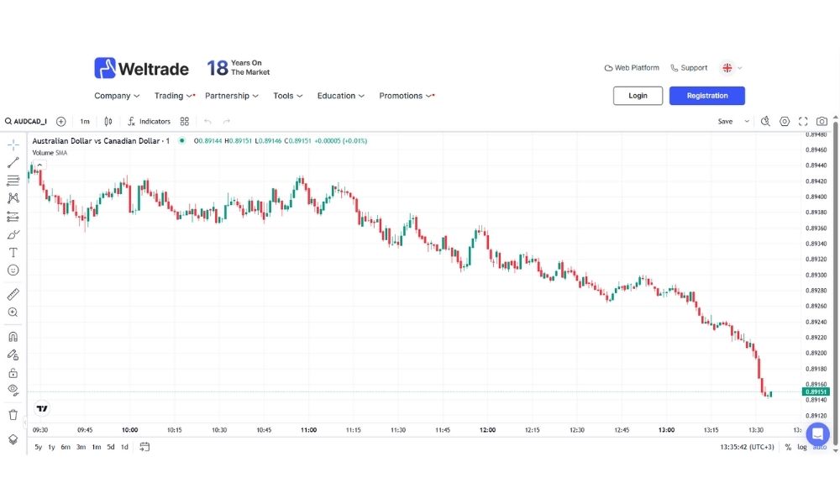Toggle hide all drawings eye icon
Screen dimensions: 840x504
13,390
